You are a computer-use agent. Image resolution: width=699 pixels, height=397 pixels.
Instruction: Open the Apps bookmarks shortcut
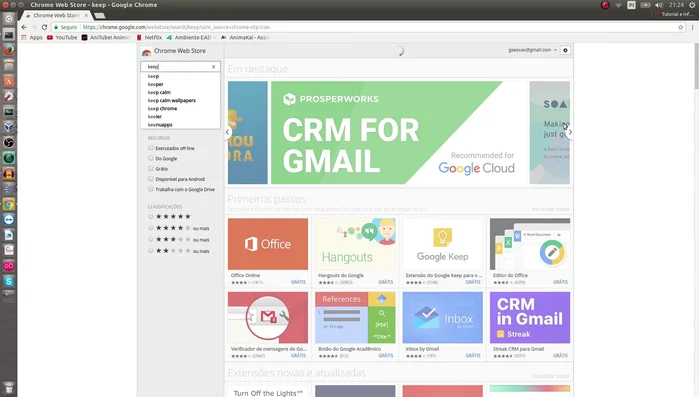32,37
